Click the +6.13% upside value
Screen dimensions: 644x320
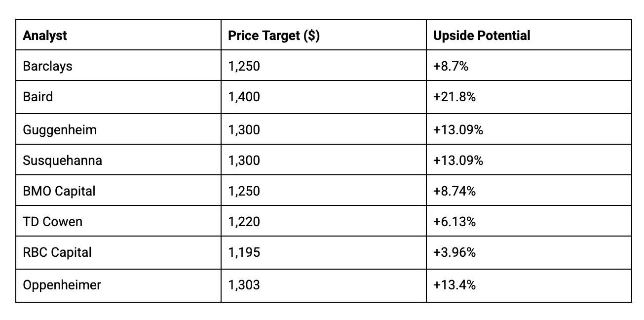point(455,221)
